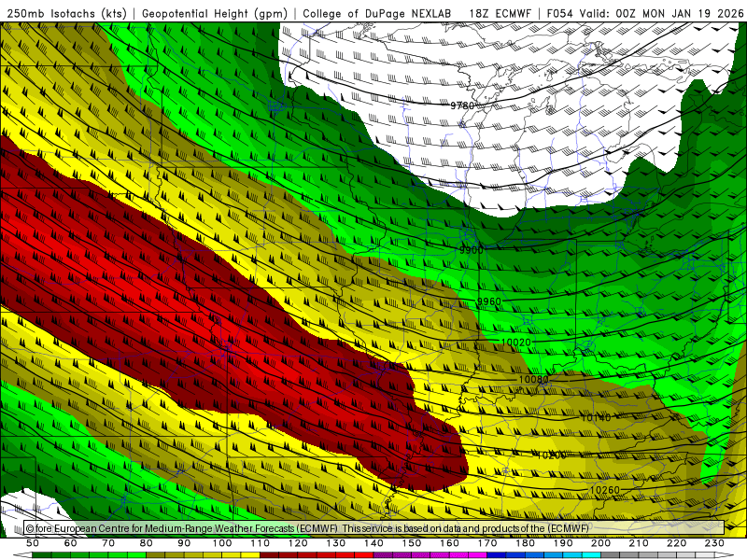Click the 10080 height contour label

(x=533, y=380)
